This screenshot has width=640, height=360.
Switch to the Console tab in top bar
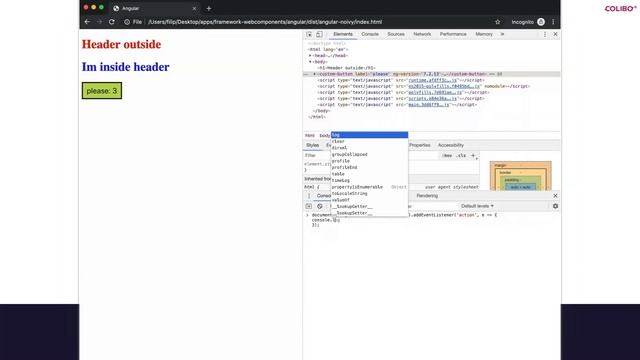point(370,34)
